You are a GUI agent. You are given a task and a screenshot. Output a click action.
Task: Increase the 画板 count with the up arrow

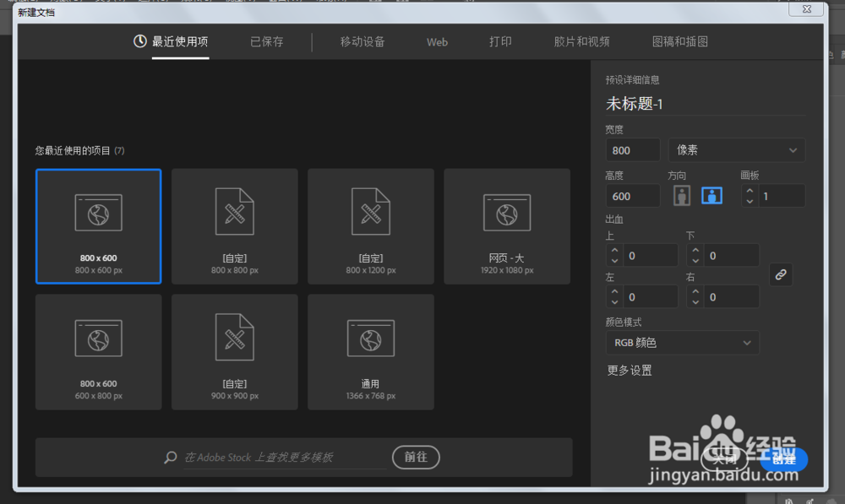click(750, 191)
